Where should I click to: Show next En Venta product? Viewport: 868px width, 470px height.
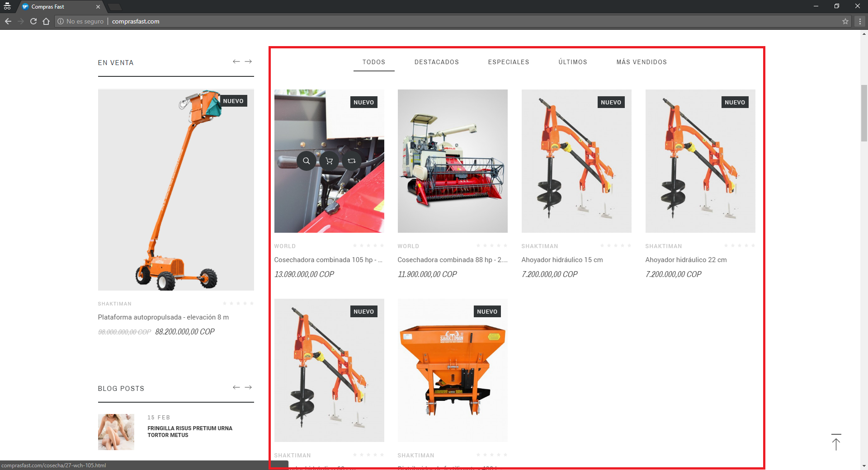(248, 61)
